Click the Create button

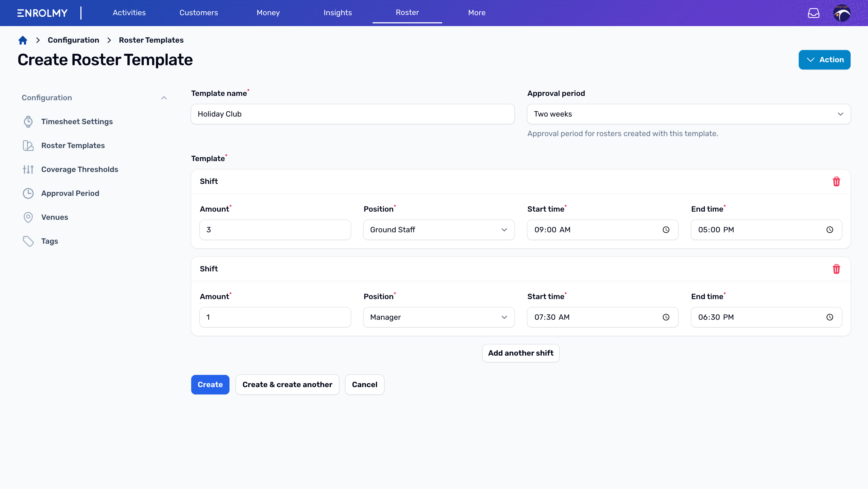(x=210, y=385)
